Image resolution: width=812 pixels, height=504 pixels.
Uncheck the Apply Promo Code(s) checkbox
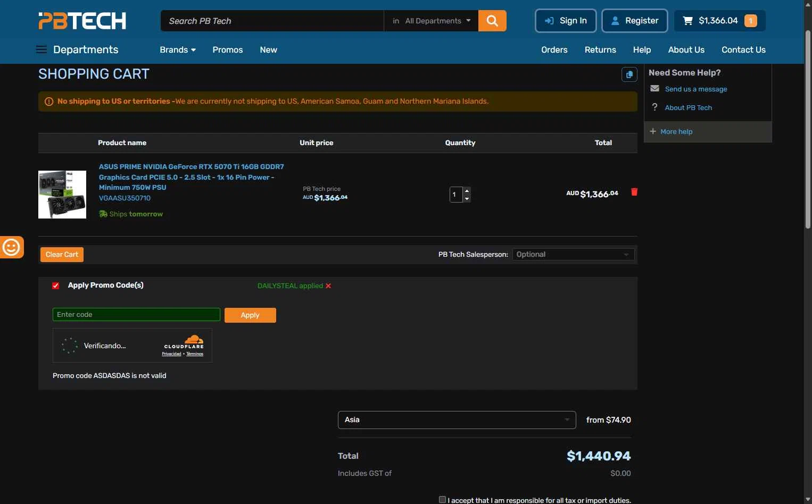coord(56,285)
